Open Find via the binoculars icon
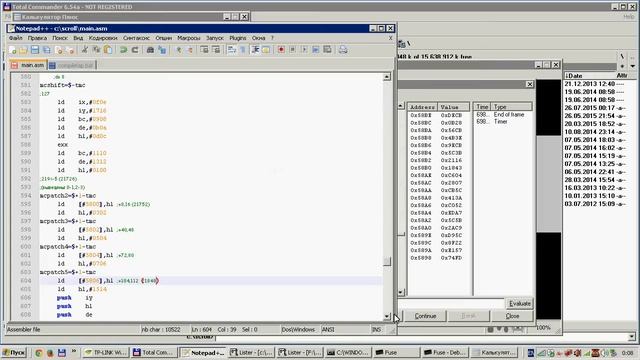Screen dimensions: 640x360 tap(150, 50)
